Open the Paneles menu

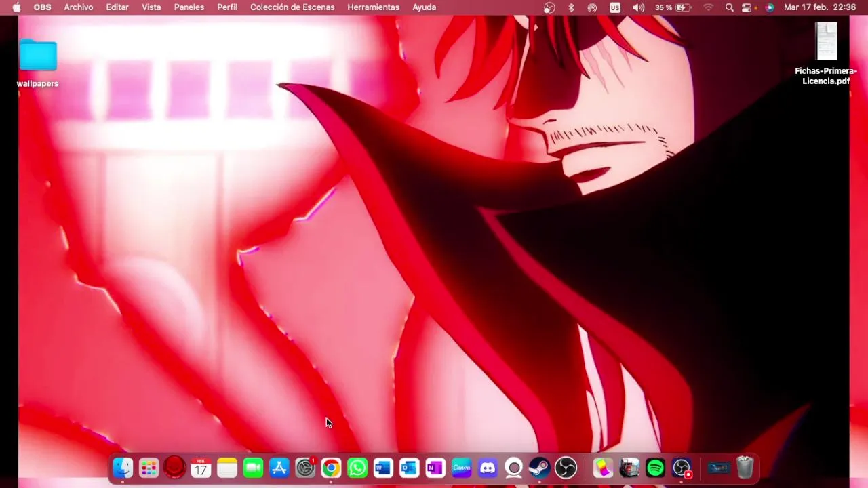pos(189,7)
